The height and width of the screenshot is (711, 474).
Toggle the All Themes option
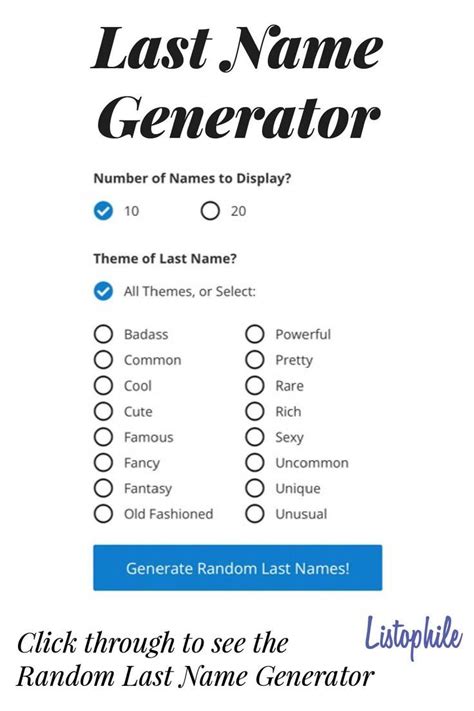[103, 291]
